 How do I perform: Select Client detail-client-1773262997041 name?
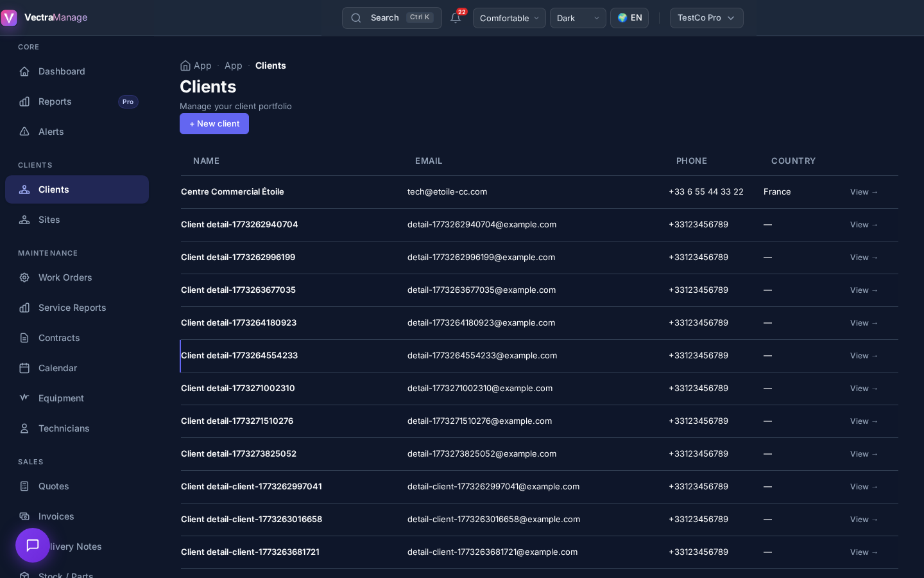click(x=252, y=486)
